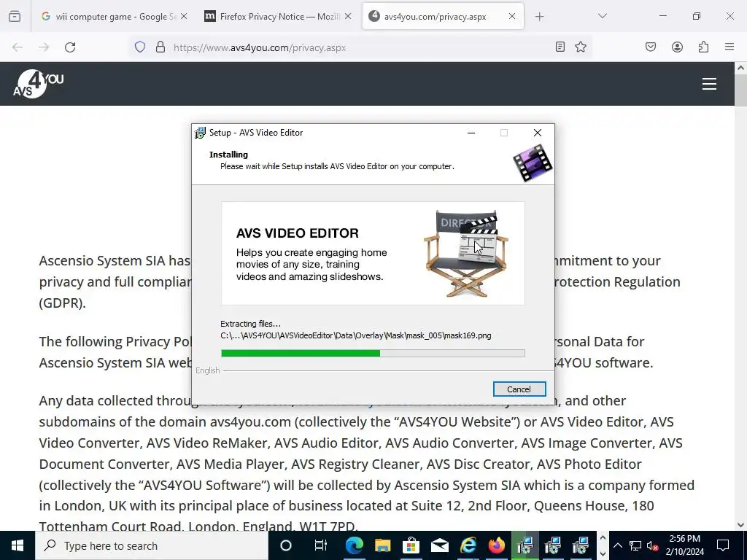747x560 pixels.
Task: Open File Explorer from the taskbar
Action: (382, 545)
